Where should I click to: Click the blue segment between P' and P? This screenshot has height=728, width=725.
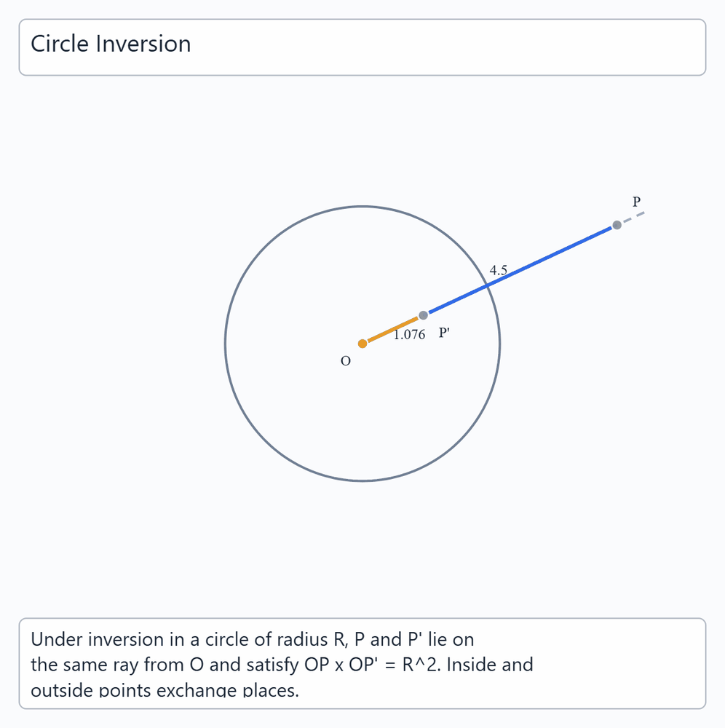pyautogui.click(x=520, y=270)
